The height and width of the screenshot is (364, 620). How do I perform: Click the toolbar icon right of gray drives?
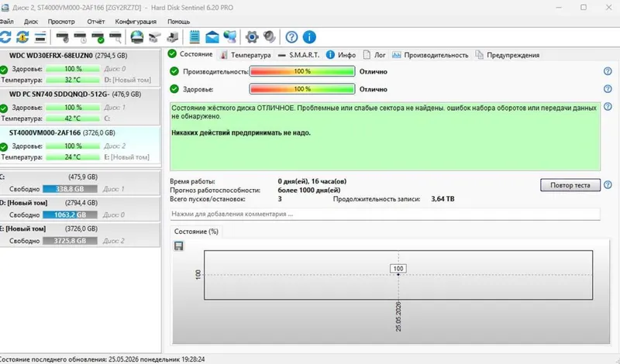click(x=172, y=37)
